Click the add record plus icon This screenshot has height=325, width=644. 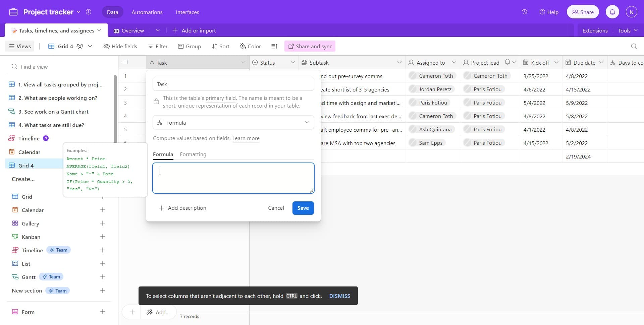132,312
